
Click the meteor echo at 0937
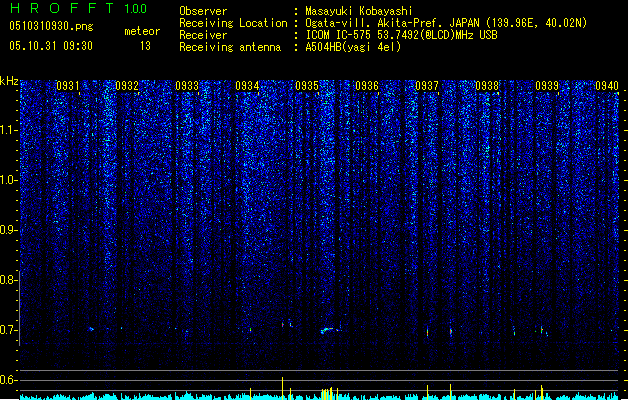(x=427, y=332)
